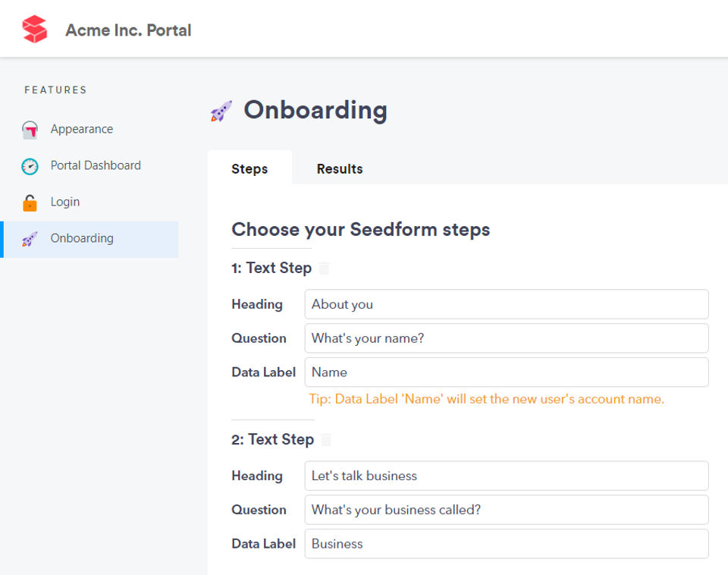The image size is (728, 575).
Task: Click the Portal Dashboard gauge icon
Action: [x=30, y=166]
